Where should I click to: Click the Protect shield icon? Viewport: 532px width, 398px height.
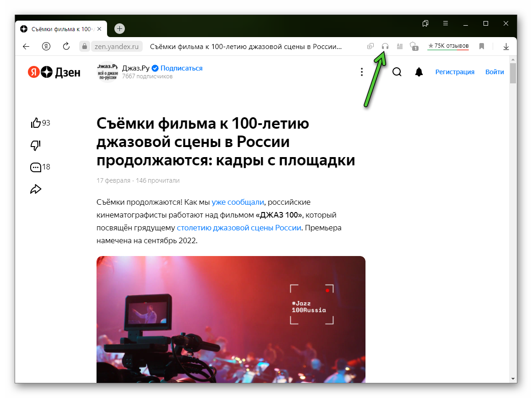click(414, 46)
